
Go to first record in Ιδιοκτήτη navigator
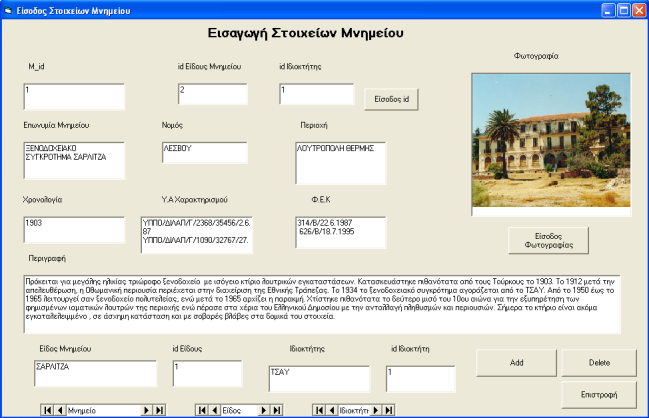[319, 410]
